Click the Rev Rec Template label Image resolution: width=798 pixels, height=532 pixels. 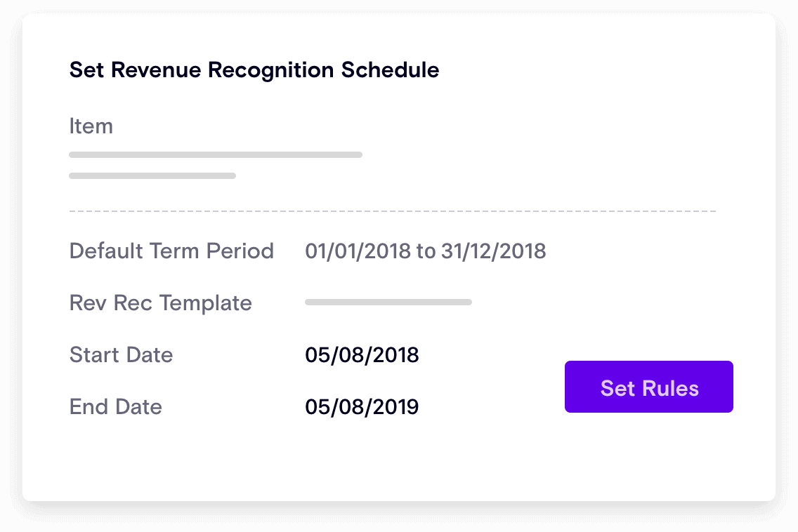[x=160, y=302]
